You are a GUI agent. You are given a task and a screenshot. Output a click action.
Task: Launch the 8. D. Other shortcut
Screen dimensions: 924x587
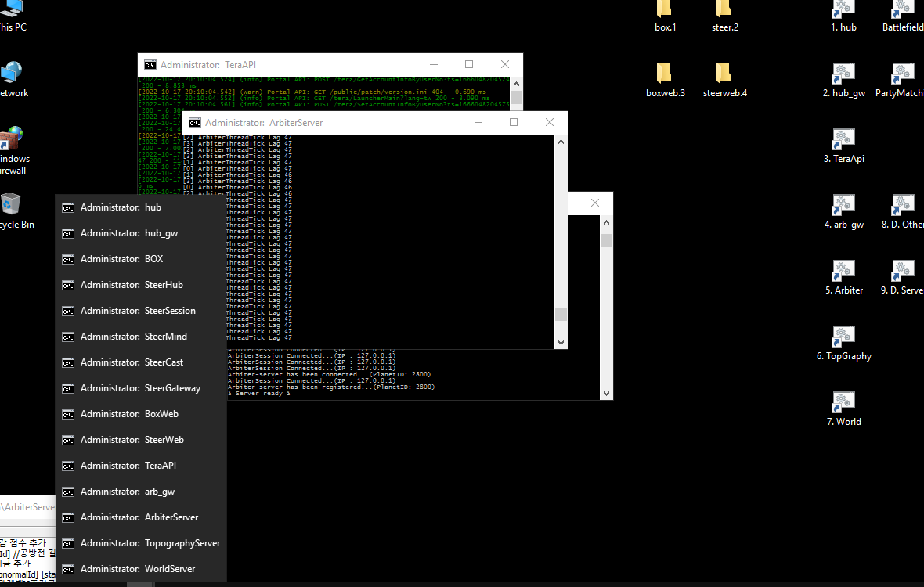pyautogui.click(x=903, y=213)
